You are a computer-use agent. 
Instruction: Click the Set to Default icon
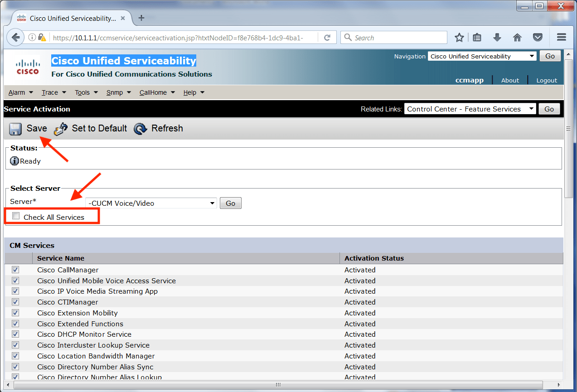click(61, 129)
